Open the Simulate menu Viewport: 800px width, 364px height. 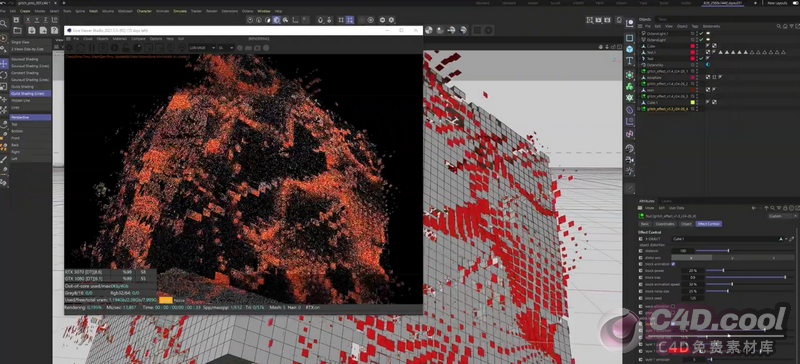click(x=180, y=11)
